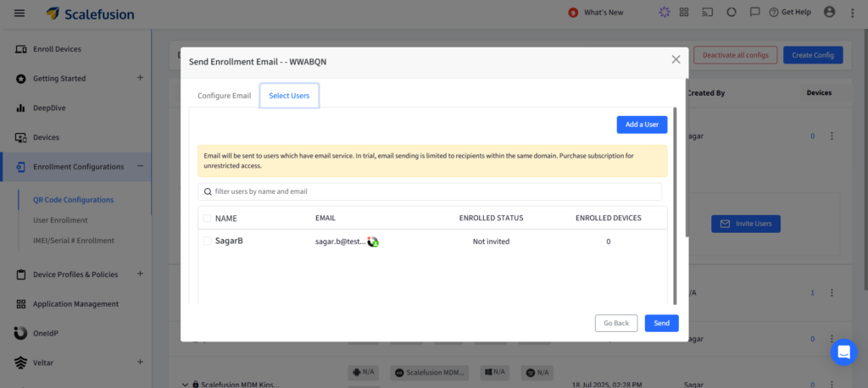Click the Devices sidebar icon
This screenshot has height=388, width=868.
coord(20,137)
